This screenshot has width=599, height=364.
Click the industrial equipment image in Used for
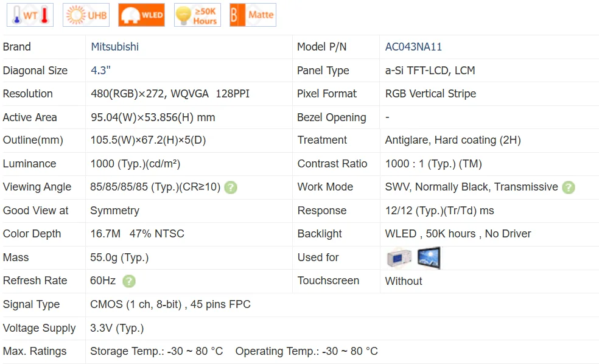click(399, 258)
